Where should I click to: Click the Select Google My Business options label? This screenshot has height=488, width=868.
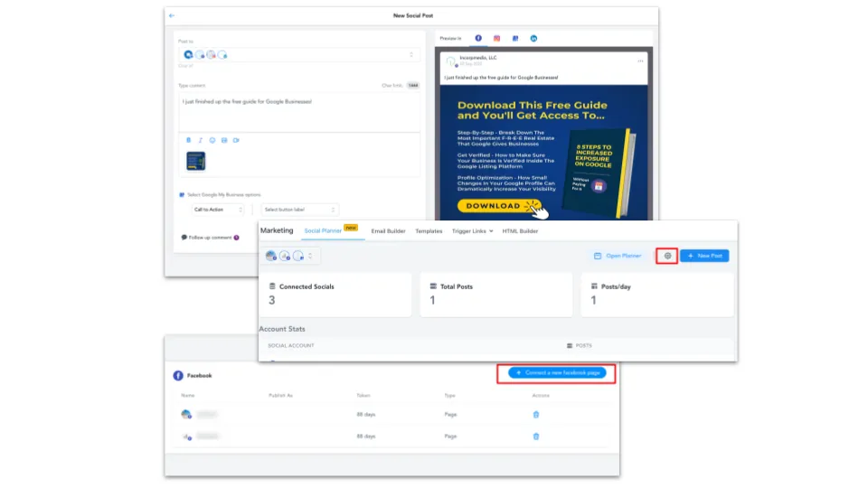point(223,195)
